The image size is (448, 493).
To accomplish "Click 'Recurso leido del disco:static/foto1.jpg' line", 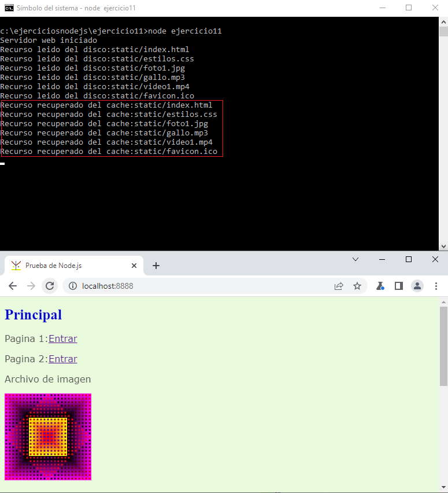I will coord(92,68).
